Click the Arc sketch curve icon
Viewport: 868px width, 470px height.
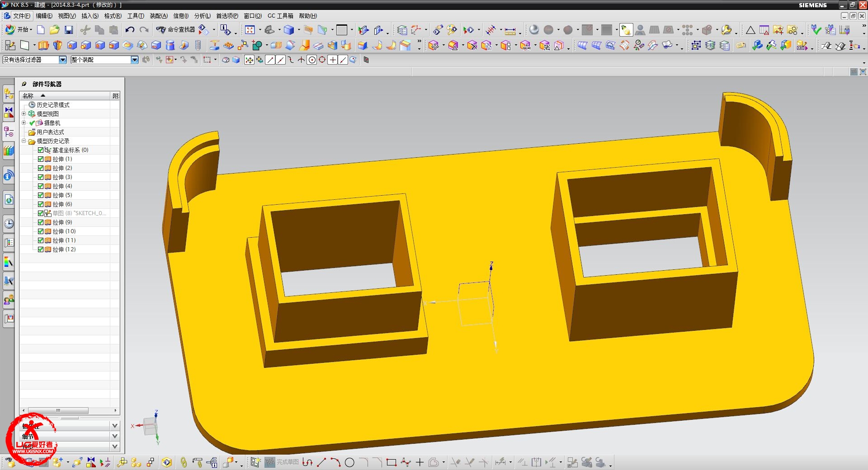click(x=335, y=462)
